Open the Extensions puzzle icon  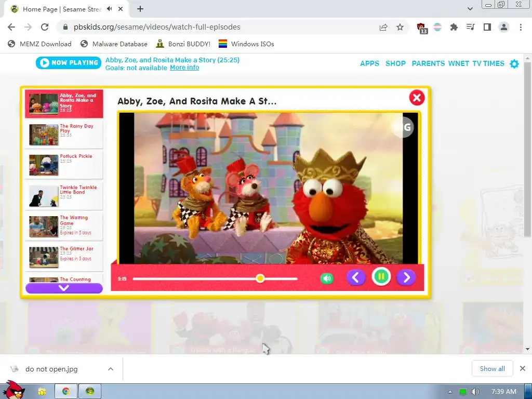point(454,27)
